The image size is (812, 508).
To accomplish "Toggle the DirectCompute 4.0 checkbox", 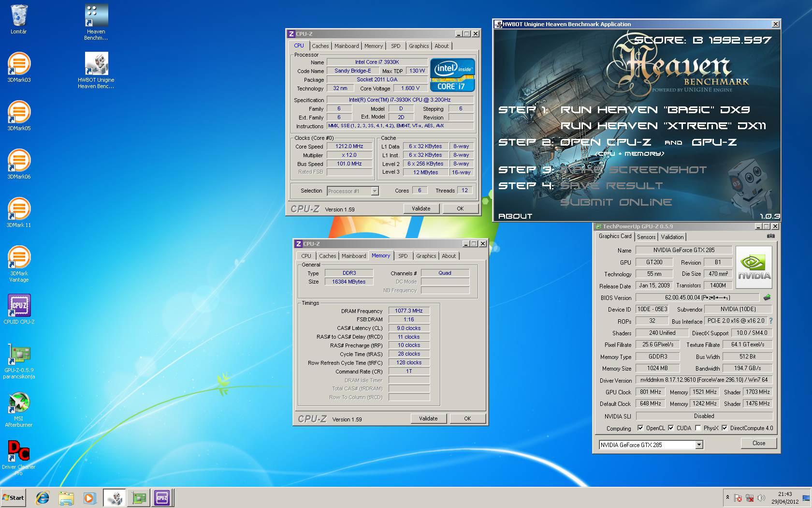I will [x=725, y=428].
